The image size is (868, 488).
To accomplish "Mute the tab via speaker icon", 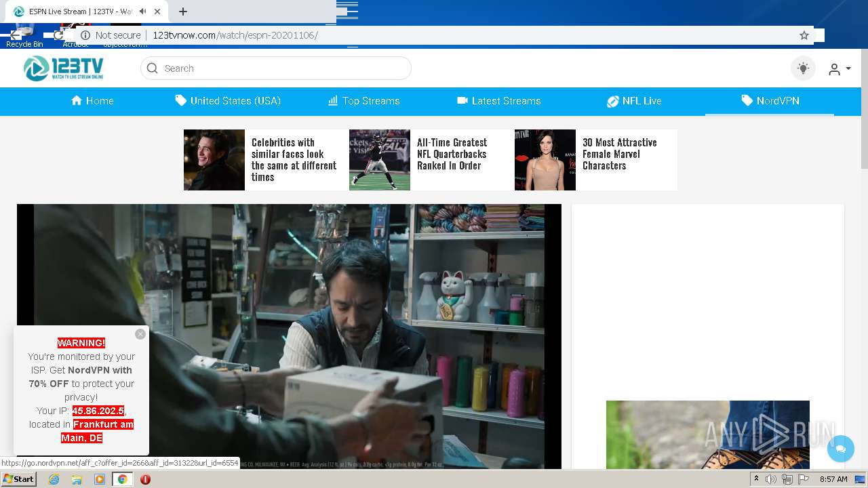I will tap(142, 12).
